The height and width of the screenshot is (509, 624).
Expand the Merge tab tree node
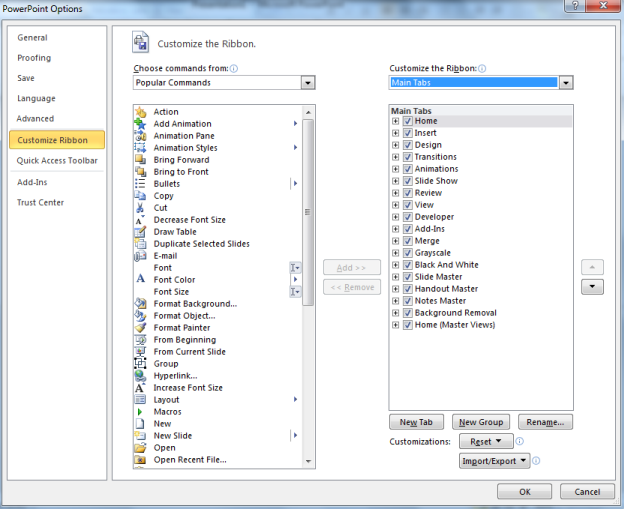395,241
